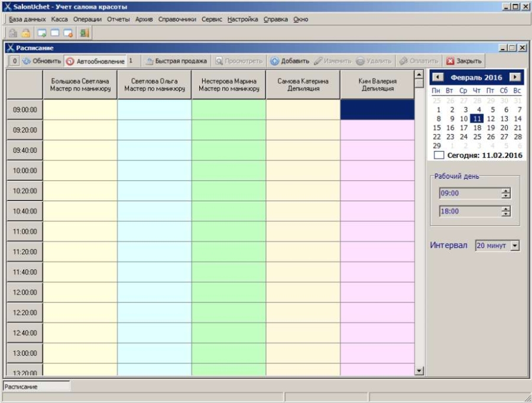Click the green-arrow window icon in toolbar
This screenshot has width=532, height=403.
(42, 33)
